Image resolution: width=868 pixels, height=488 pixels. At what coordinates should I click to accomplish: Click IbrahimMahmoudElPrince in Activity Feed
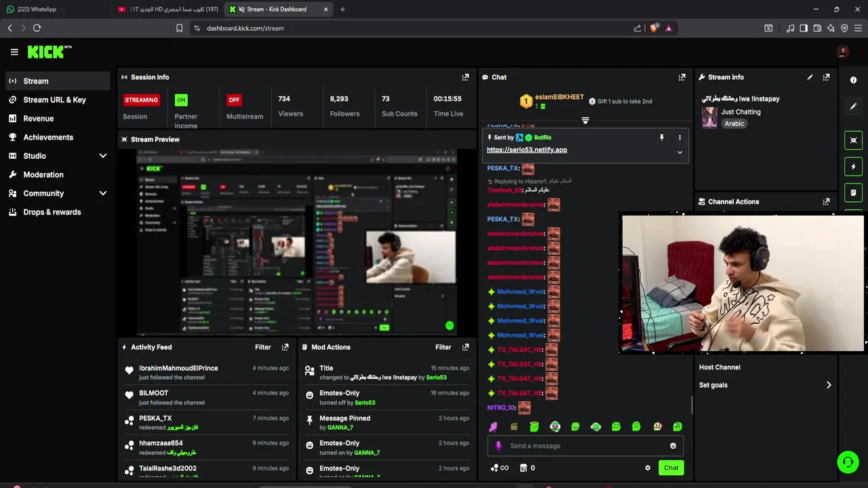pos(178,368)
